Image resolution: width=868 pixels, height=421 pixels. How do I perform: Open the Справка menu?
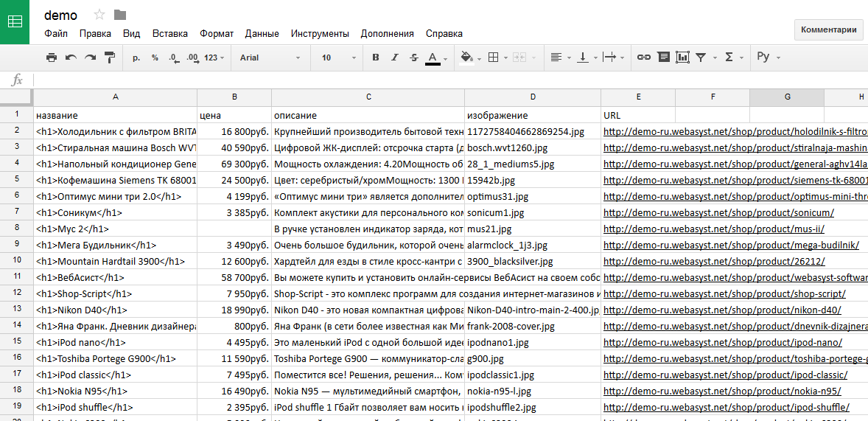tap(444, 34)
